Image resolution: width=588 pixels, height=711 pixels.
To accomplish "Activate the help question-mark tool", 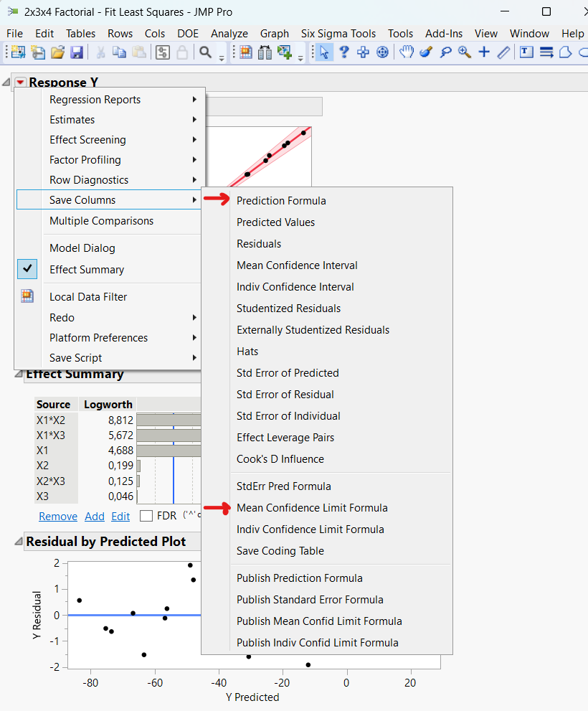I will pos(344,52).
